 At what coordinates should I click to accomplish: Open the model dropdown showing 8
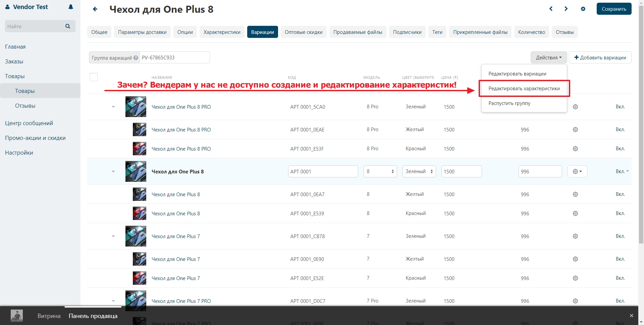(x=380, y=171)
